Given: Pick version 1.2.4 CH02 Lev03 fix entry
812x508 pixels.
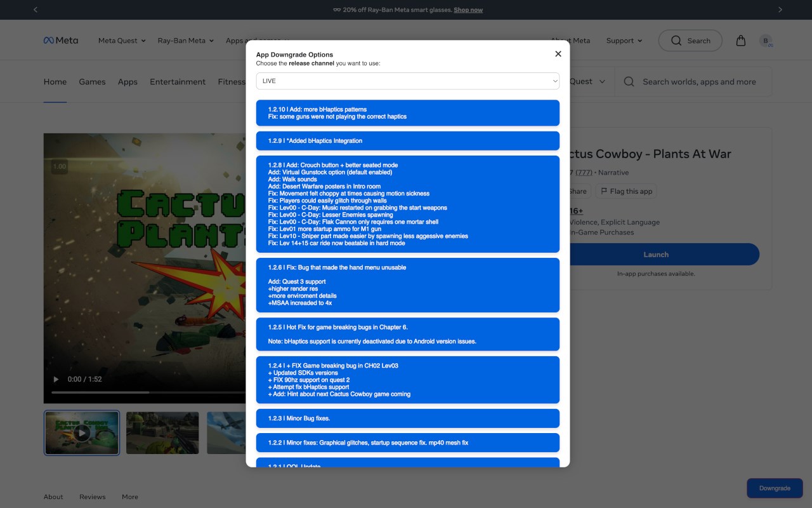Looking at the screenshot, I should pos(408,380).
